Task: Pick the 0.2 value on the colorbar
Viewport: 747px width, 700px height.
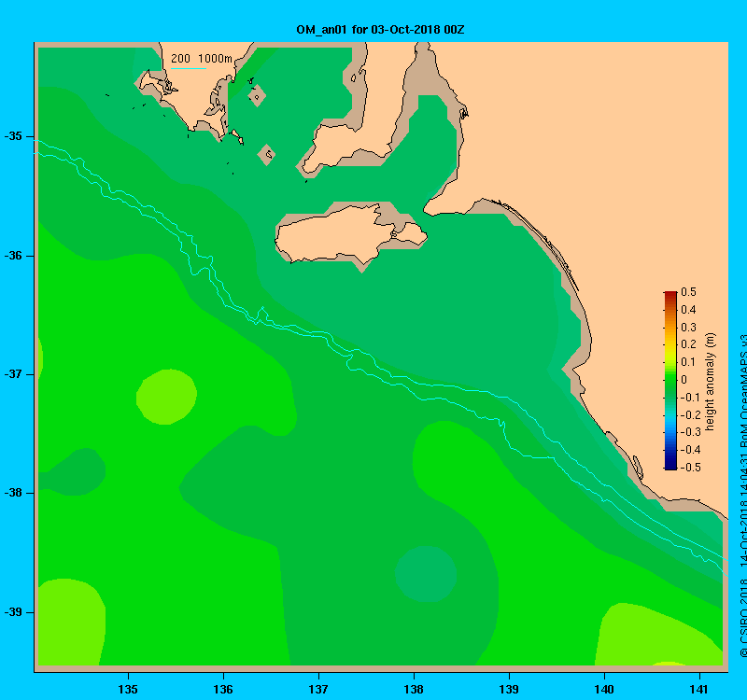Action: [x=688, y=344]
